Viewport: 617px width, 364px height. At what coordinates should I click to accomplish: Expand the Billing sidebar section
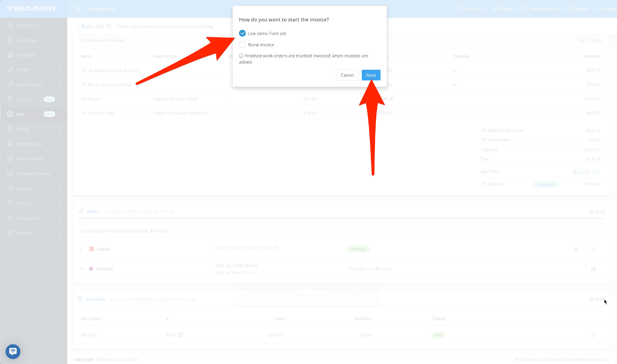pos(60,129)
